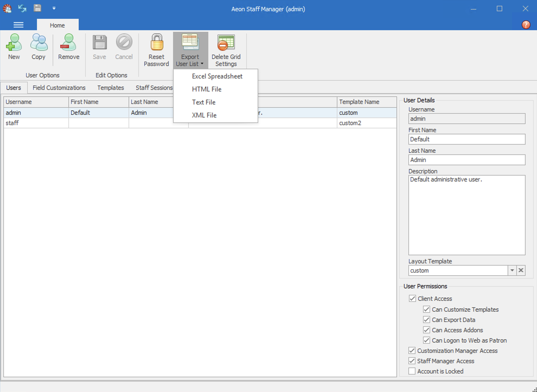537x392 pixels.
Task: Choose XML File as export format
Action: coord(204,115)
